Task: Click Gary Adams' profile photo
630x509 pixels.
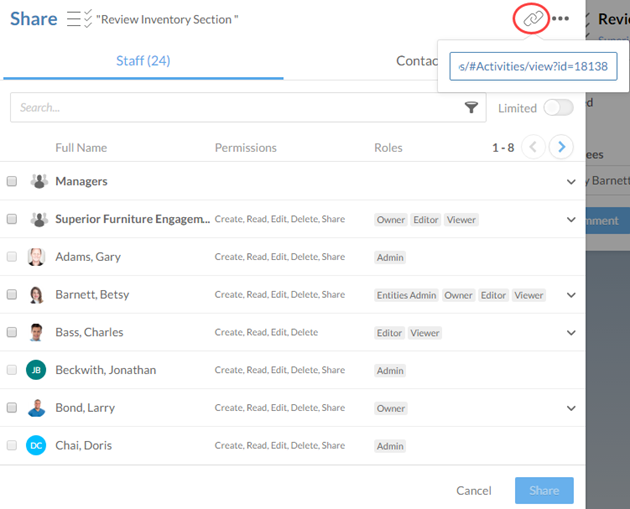Action: coord(37,257)
